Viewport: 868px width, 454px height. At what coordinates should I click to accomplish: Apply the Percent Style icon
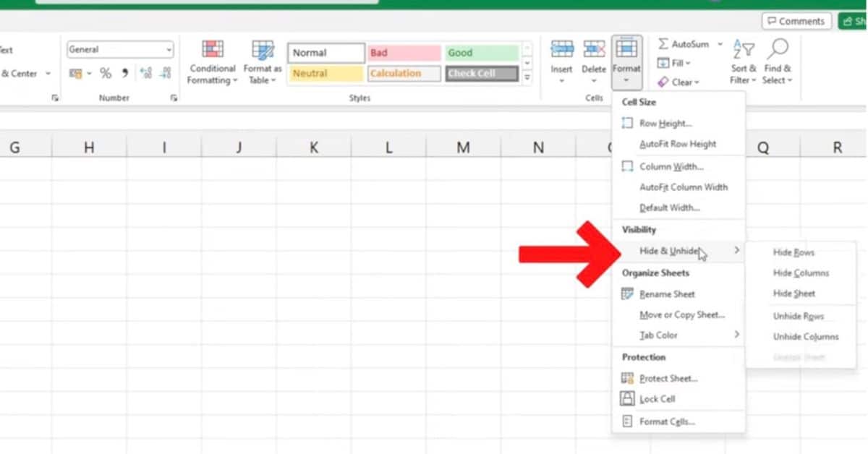tap(105, 73)
